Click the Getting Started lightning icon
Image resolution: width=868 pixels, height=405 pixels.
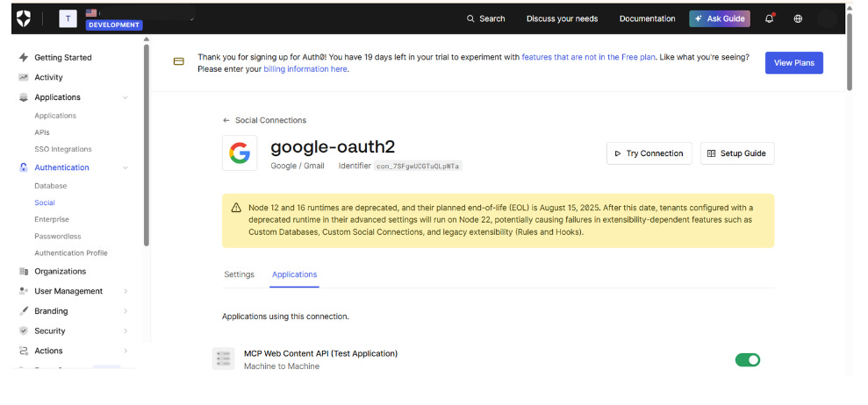coord(23,58)
